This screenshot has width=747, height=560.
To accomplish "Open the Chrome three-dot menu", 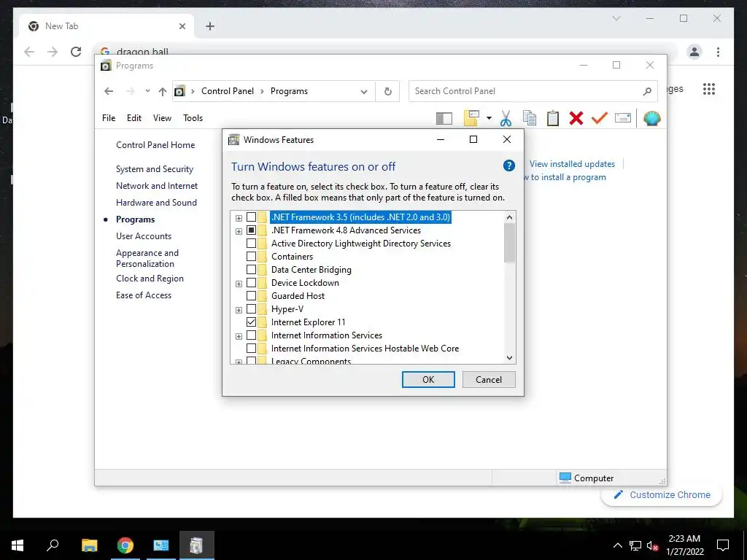I will 718,52.
